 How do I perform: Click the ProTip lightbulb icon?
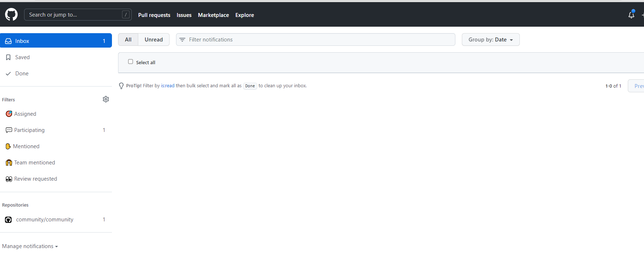pyautogui.click(x=121, y=86)
